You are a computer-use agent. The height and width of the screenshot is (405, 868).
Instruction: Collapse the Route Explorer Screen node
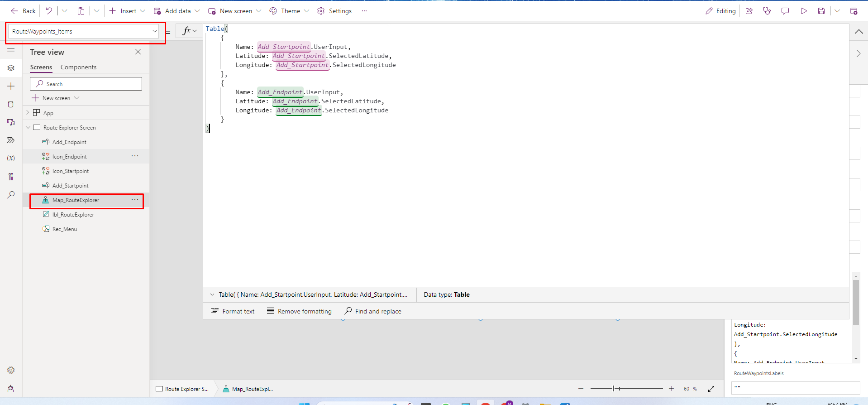28,128
